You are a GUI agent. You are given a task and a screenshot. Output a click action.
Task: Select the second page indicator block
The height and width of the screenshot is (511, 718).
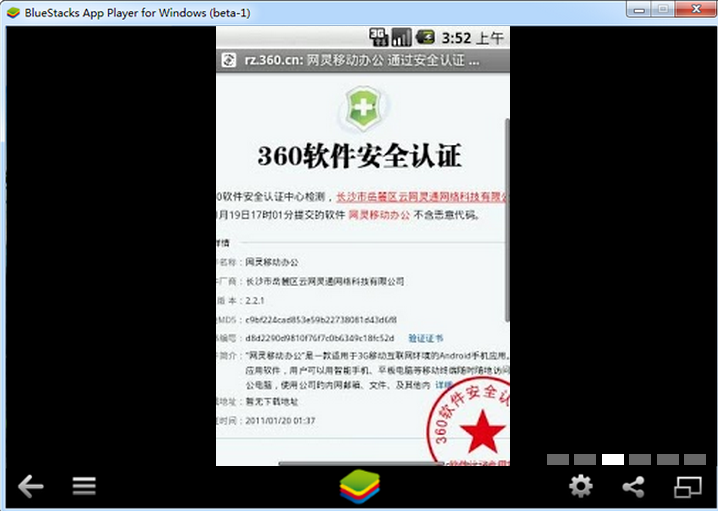(585, 459)
